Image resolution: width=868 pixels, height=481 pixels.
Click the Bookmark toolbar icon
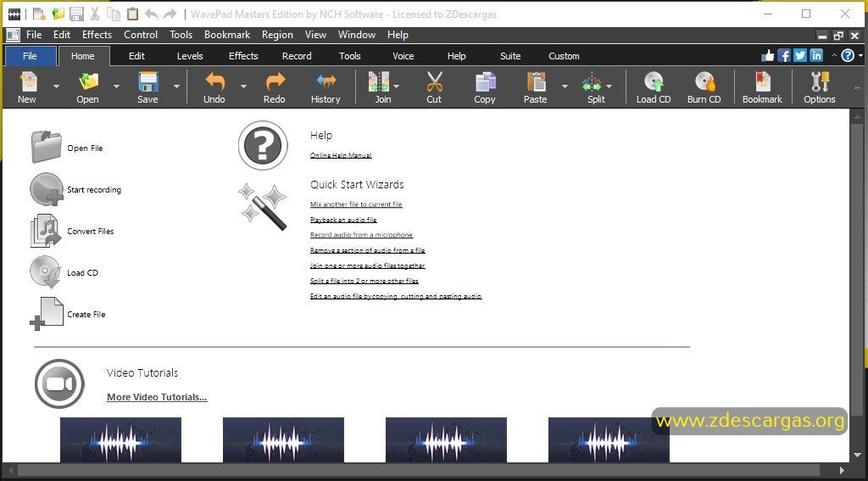click(762, 82)
